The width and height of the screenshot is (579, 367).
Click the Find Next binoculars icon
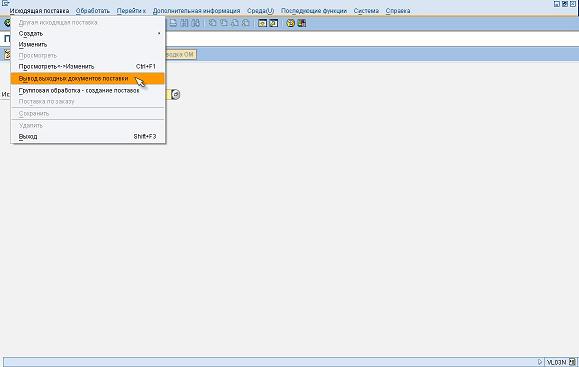click(195, 23)
